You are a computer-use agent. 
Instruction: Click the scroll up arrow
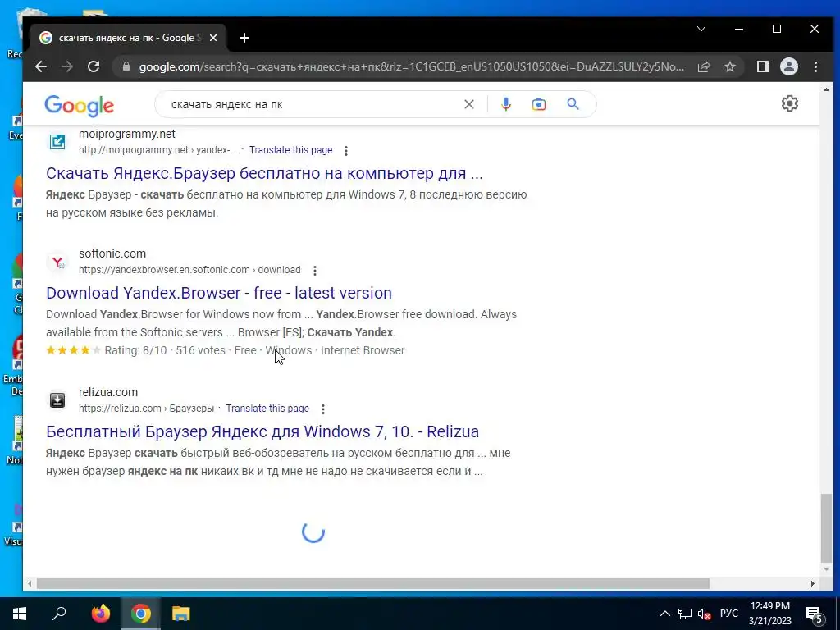pyautogui.click(x=826, y=89)
